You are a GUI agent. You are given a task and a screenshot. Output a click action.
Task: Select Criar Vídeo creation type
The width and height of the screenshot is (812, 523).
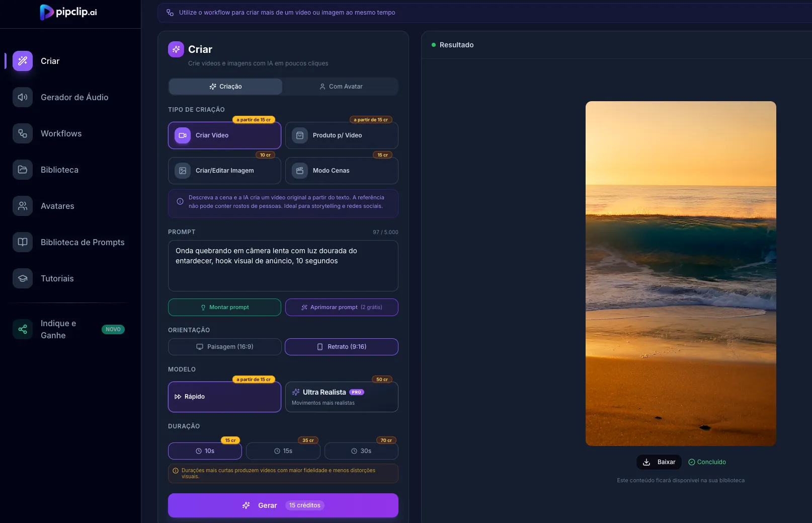[224, 135]
